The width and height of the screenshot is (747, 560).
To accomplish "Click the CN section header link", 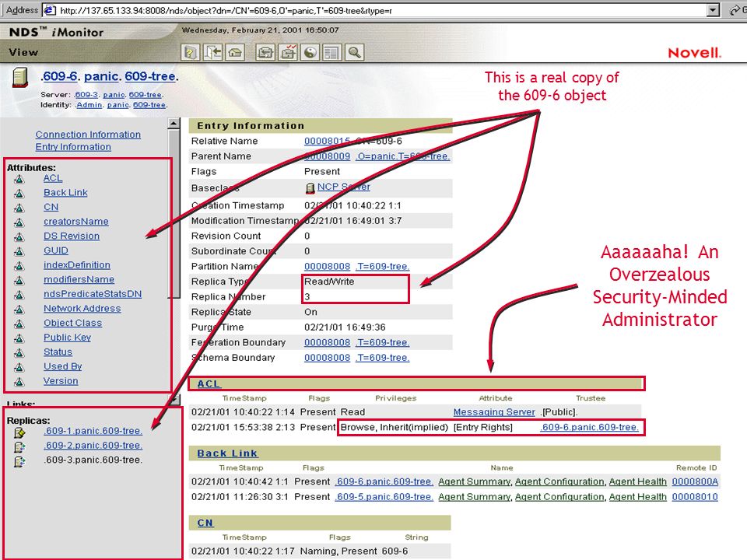I will pos(205,523).
